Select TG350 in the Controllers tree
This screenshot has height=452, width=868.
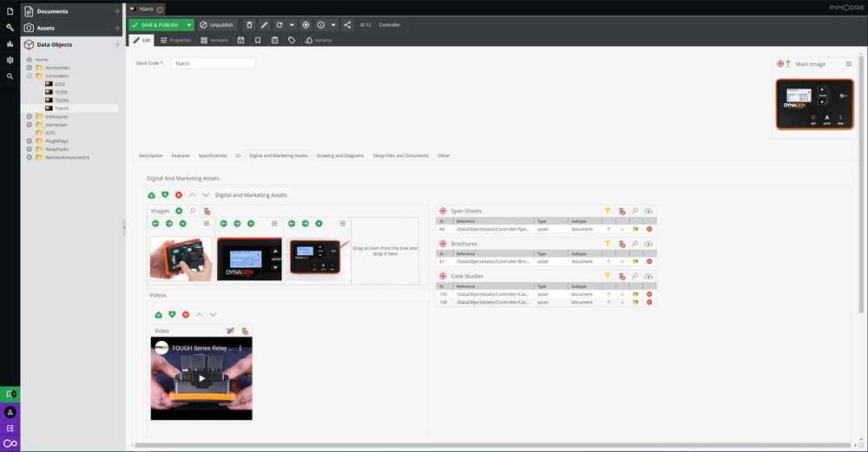click(x=62, y=101)
